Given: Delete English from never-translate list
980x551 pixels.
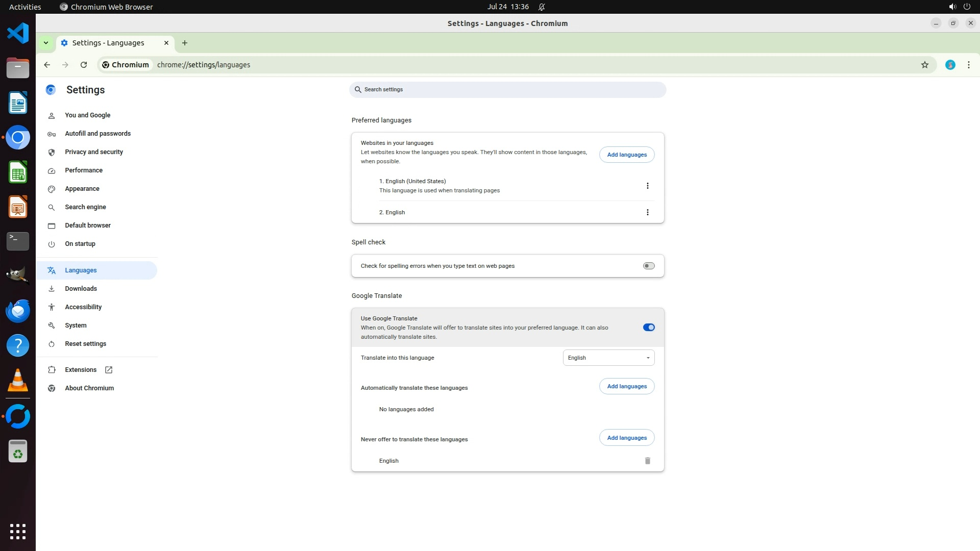Looking at the screenshot, I should (x=647, y=461).
